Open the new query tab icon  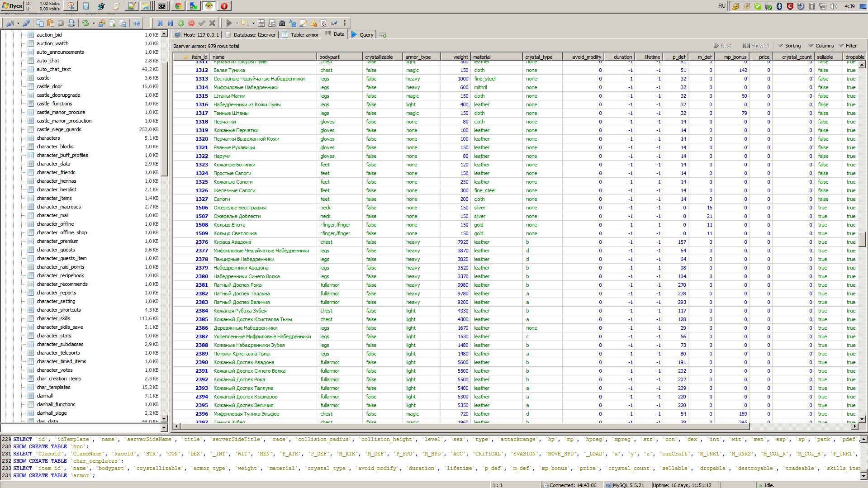tap(383, 35)
